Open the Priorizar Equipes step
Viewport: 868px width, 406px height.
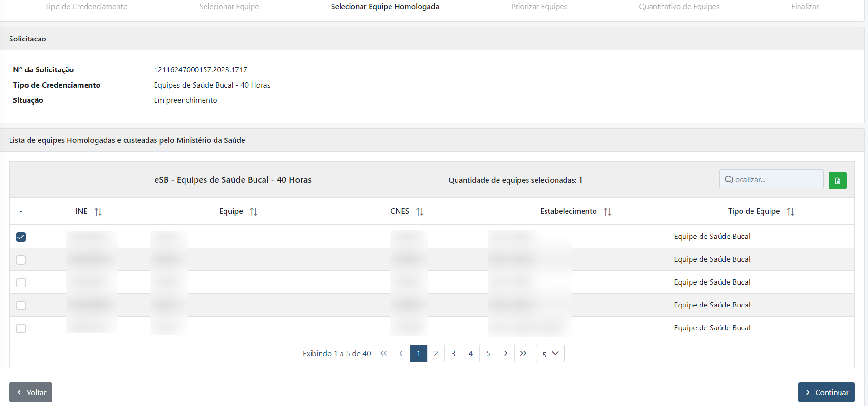tap(539, 7)
